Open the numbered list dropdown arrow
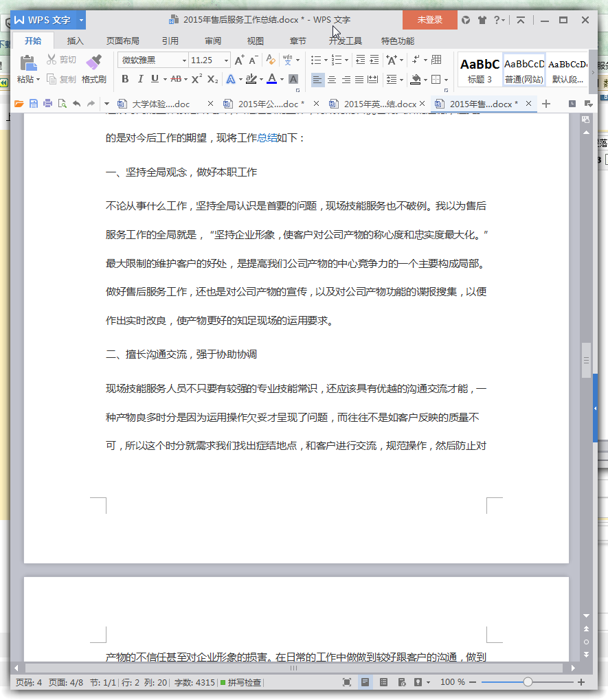This screenshot has height=700, width=608. [346, 60]
